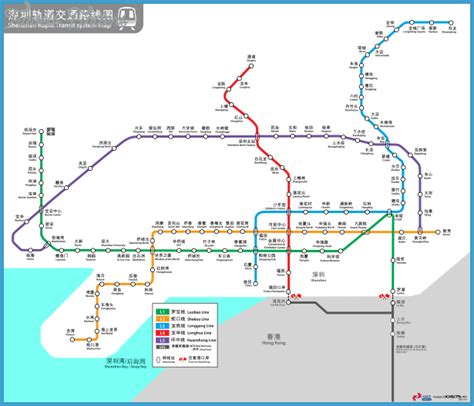Select the dark MTR East Rail Line swatch
This screenshot has width=474, height=406.
pyautogui.click(x=163, y=347)
